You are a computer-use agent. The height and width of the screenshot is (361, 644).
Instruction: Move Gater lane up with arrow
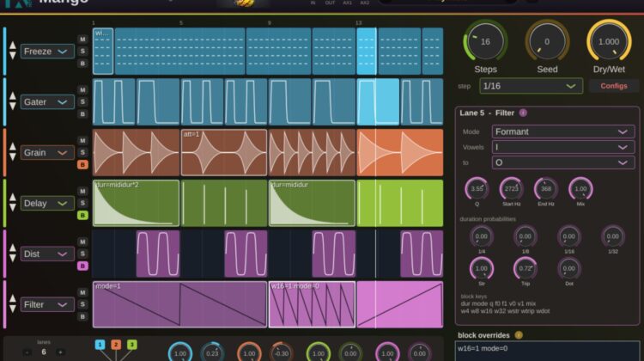(13, 96)
